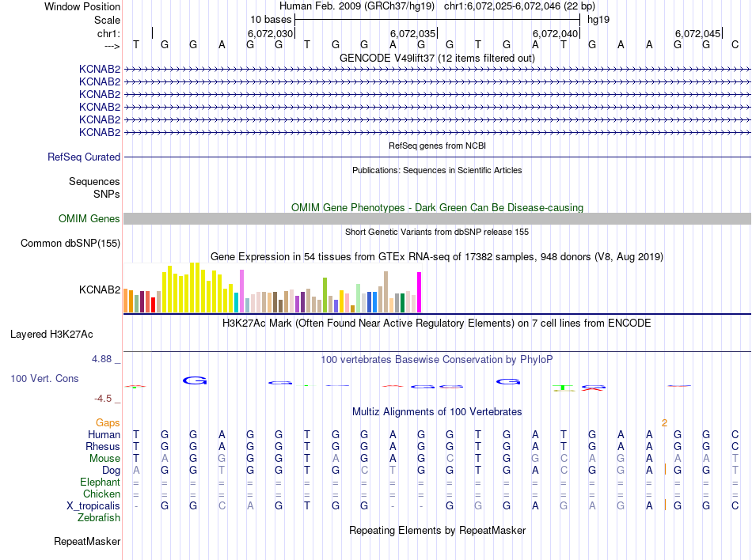The height and width of the screenshot is (560, 752).
Task: Click the gray OMIM Genes item bar
Action: click(437, 219)
